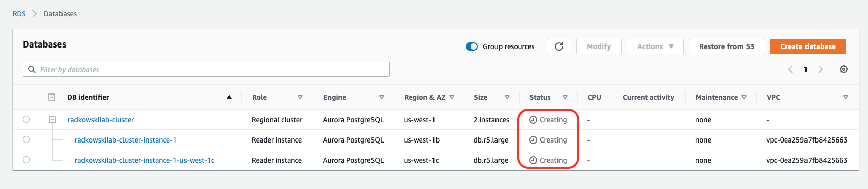Open radkowskilab-cluster-instance-1 link

click(x=126, y=140)
